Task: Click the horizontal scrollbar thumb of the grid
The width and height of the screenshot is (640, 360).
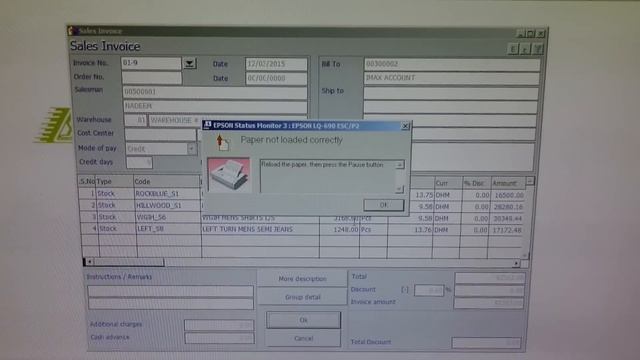Action: 129,262
